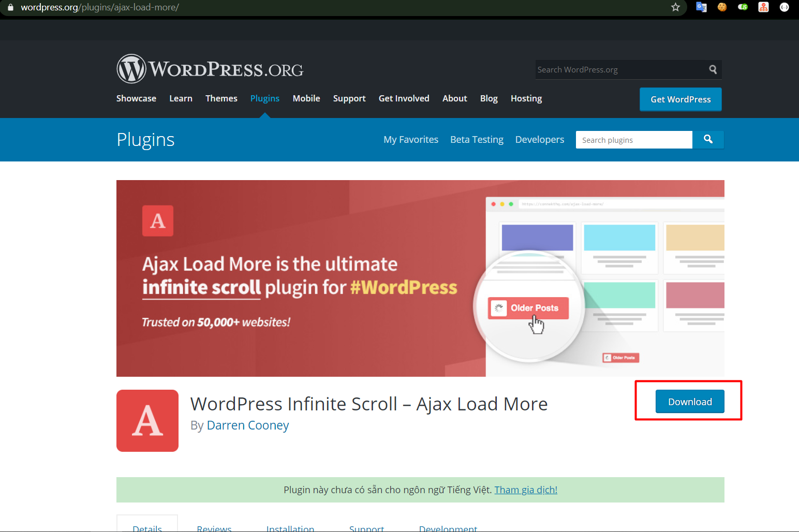Open the Themes menu
Image resolution: width=799 pixels, height=532 pixels.
(221, 98)
